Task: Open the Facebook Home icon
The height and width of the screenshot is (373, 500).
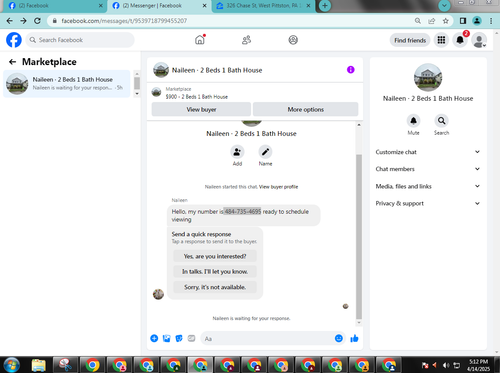Action: (x=200, y=40)
